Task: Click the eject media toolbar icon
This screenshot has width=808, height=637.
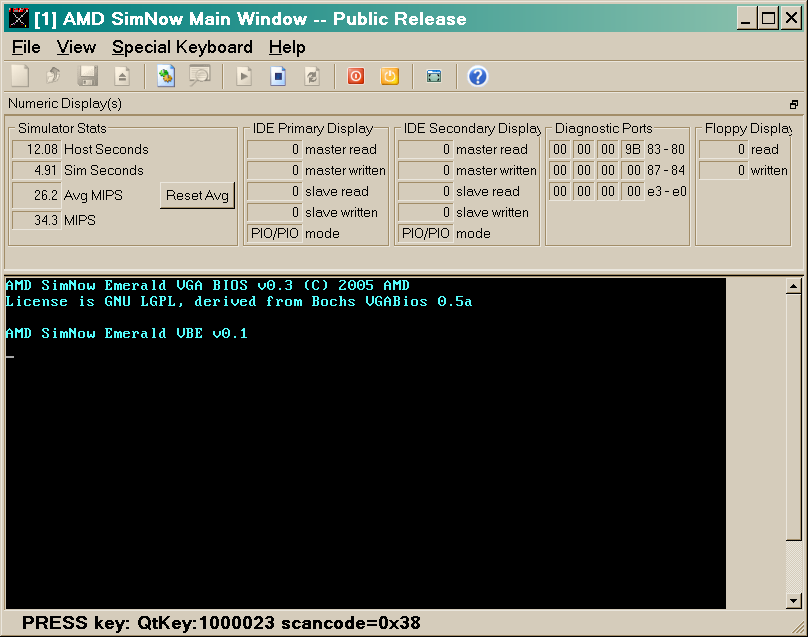Action: point(121,76)
